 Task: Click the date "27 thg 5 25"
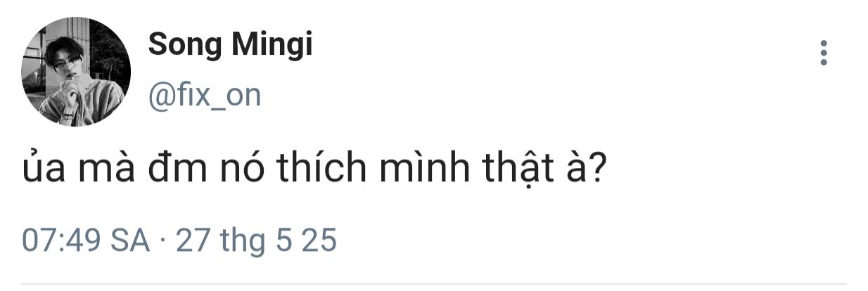[256, 240]
